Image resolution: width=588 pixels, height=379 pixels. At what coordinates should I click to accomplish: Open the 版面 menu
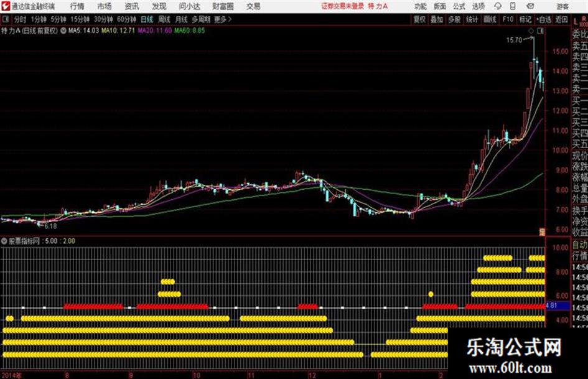[x=439, y=6]
